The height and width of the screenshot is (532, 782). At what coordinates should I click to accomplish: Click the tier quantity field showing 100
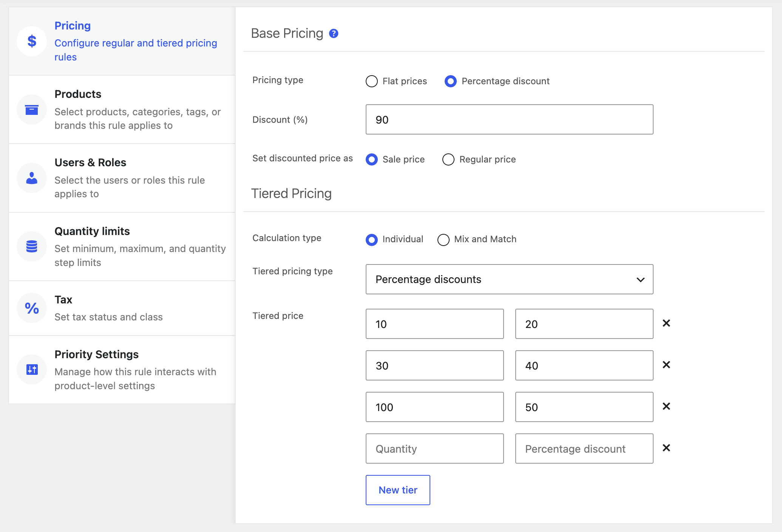[x=434, y=407]
